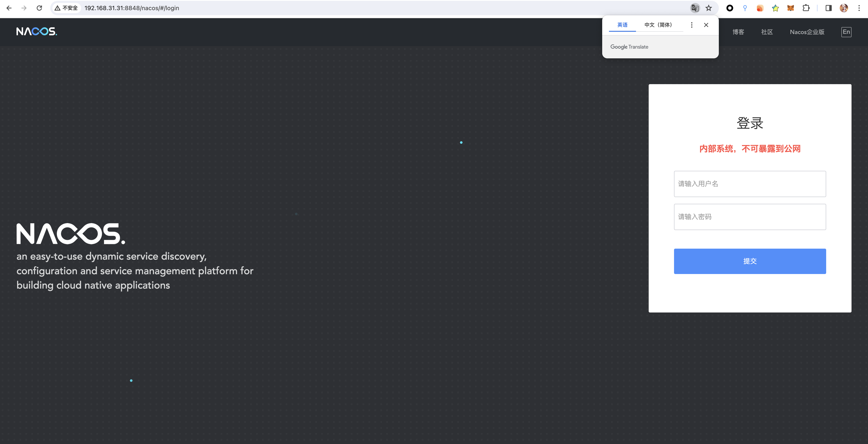Open the MetaMask fox extension
Image resolution: width=868 pixels, height=444 pixels.
(x=790, y=8)
